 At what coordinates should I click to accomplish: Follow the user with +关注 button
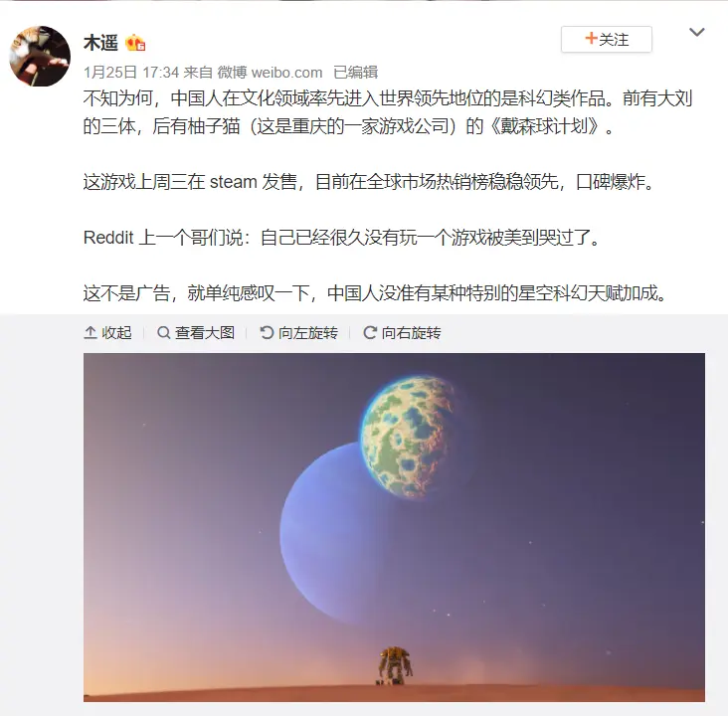(607, 40)
